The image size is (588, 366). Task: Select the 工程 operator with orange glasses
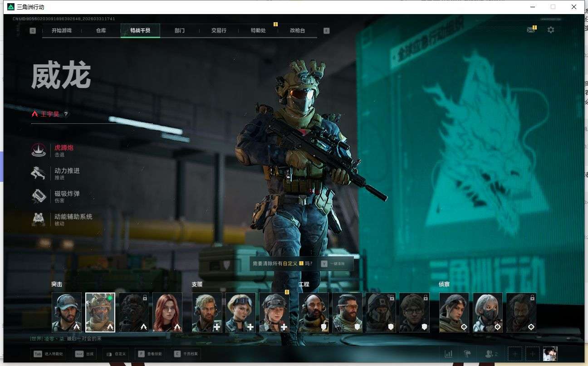[347, 312]
